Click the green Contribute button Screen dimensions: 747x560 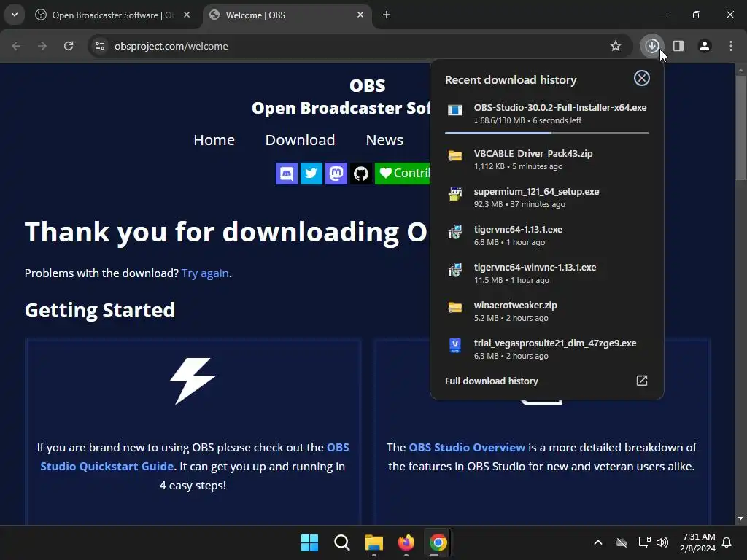pos(403,174)
